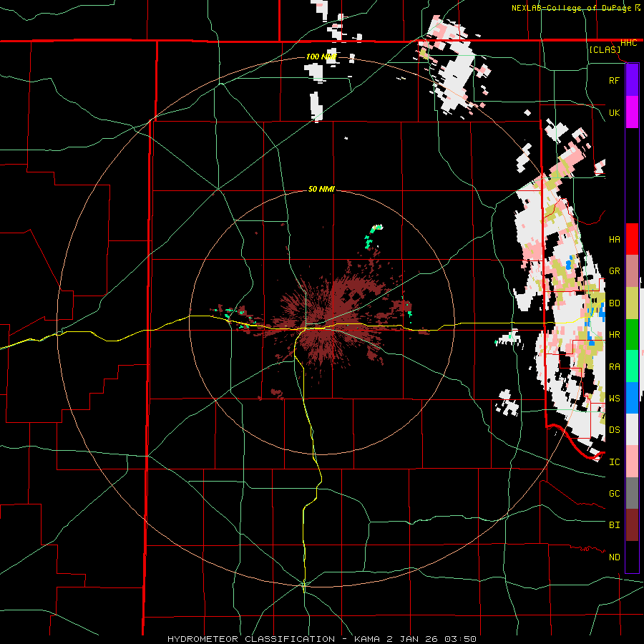This screenshot has height=644, width=644.
Task: Click the "50 NMI" range ring label
Action: [x=321, y=190]
